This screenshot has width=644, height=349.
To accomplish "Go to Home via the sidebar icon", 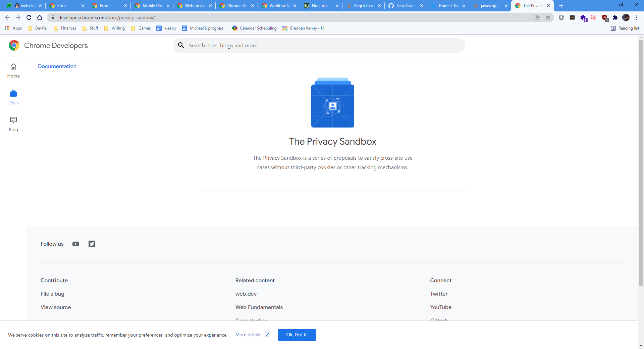I will 13,70.
